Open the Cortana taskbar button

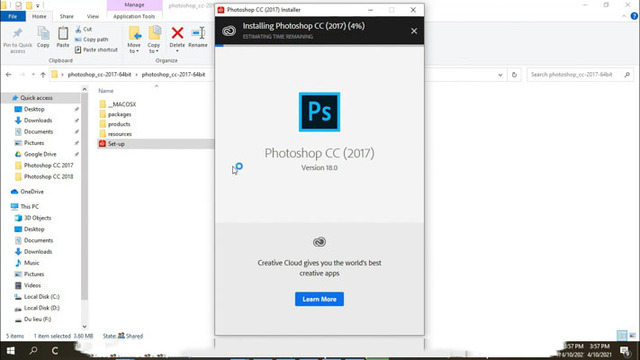pyautogui.click(x=55, y=351)
